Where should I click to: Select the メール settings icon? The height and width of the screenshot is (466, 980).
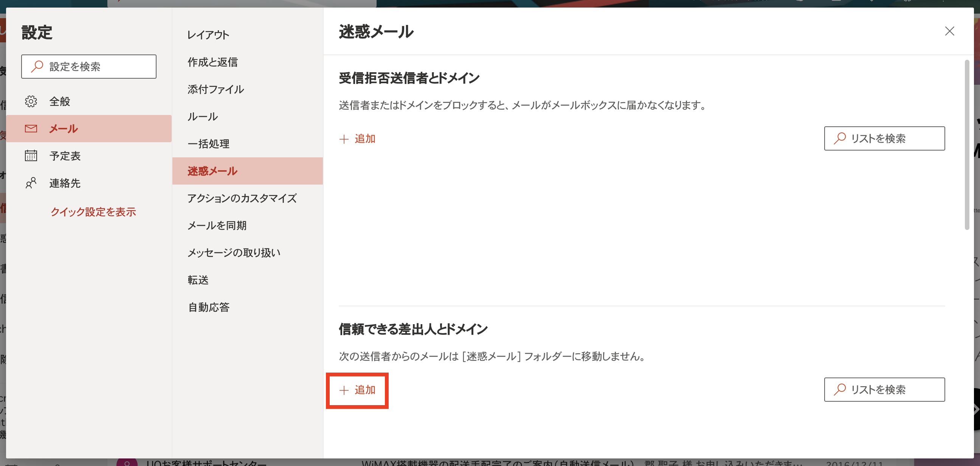coord(31,129)
